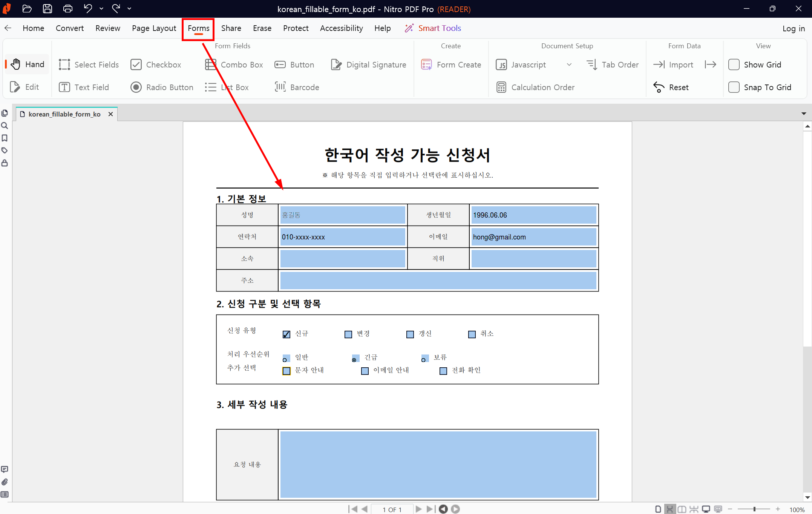Open the Security lock panel icon
Viewport: 812px width, 514px height.
pyautogui.click(x=5, y=163)
